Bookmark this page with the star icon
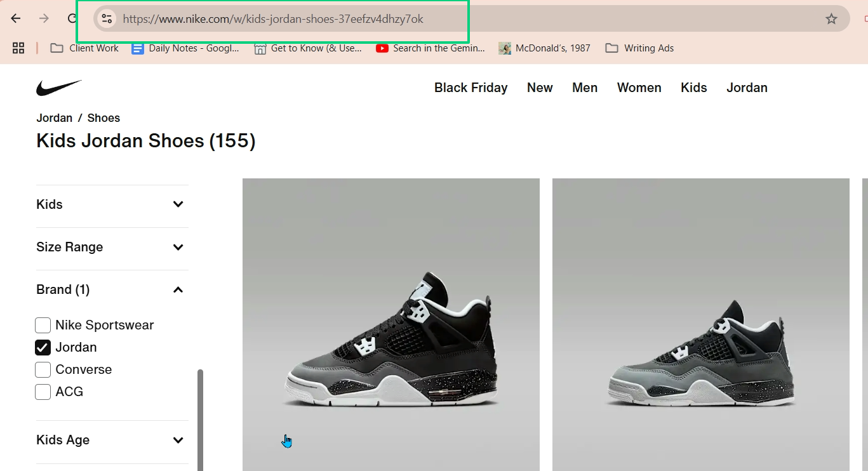The width and height of the screenshot is (868, 471). click(831, 19)
